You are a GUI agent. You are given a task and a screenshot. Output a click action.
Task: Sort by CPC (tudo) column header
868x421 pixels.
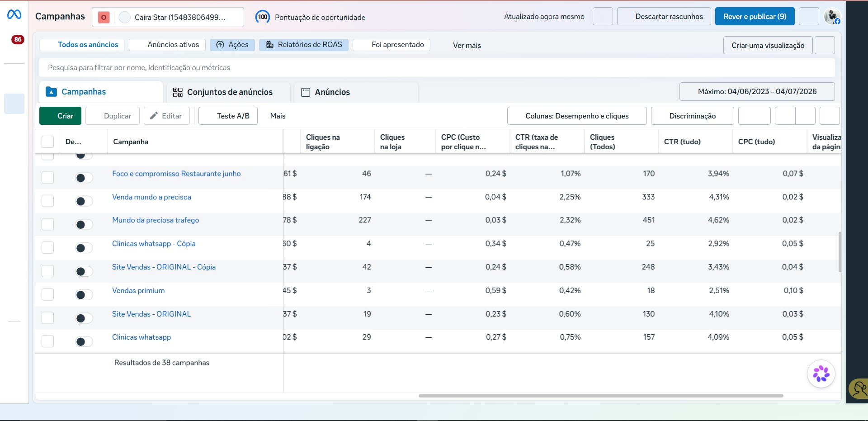(769, 142)
